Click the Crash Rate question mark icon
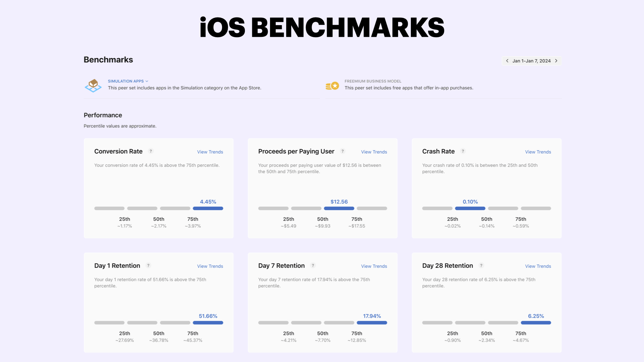This screenshot has width=644, height=362. click(463, 151)
